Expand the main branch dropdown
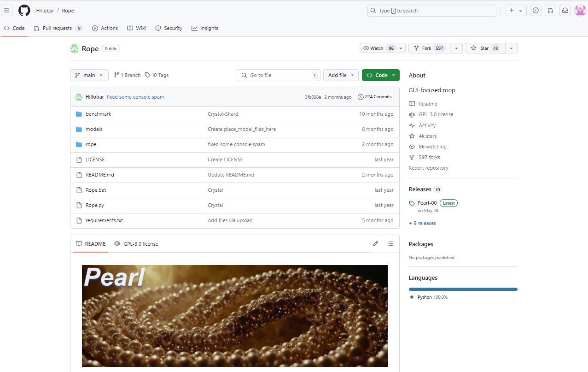The image size is (588, 372). point(89,75)
